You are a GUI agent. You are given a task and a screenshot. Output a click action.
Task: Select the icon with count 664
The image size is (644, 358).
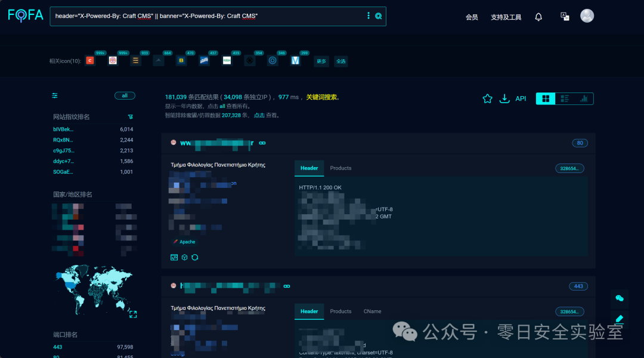[159, 60]
